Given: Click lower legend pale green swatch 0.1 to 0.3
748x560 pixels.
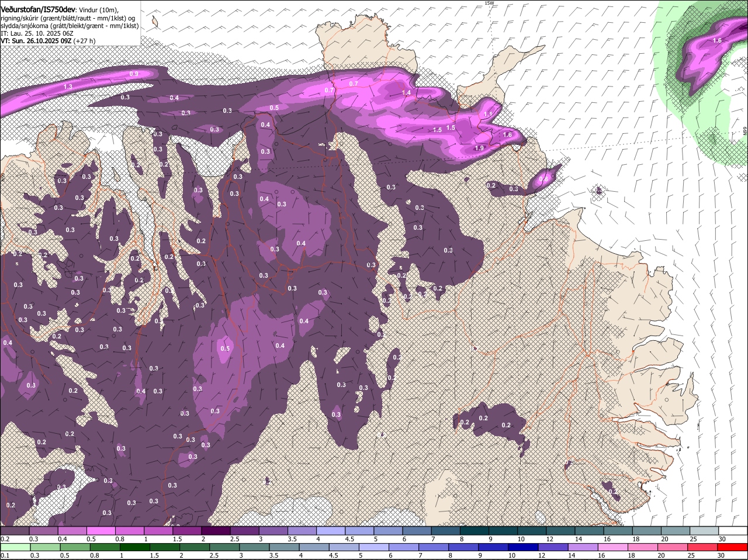Looking at the screenshot, I should [x=15, y=548].
